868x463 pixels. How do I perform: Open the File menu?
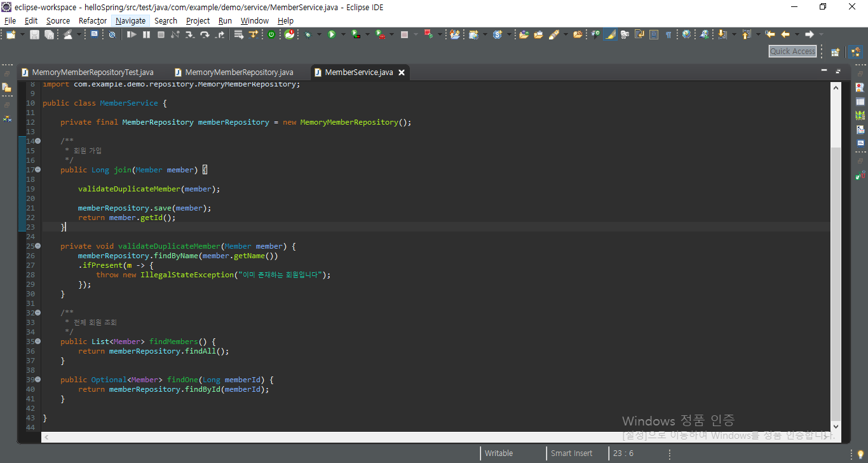click(x=10, y=20)
